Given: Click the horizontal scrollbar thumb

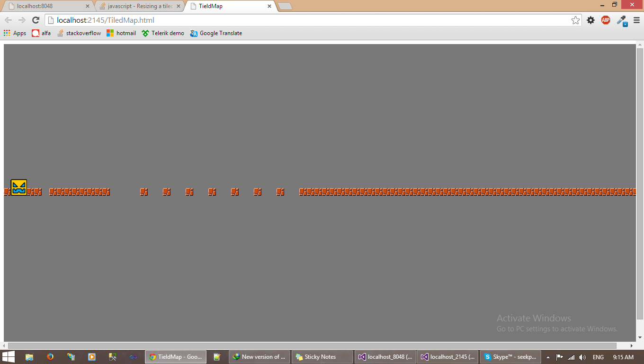Looking at the screenshot, I should [312, 346].
